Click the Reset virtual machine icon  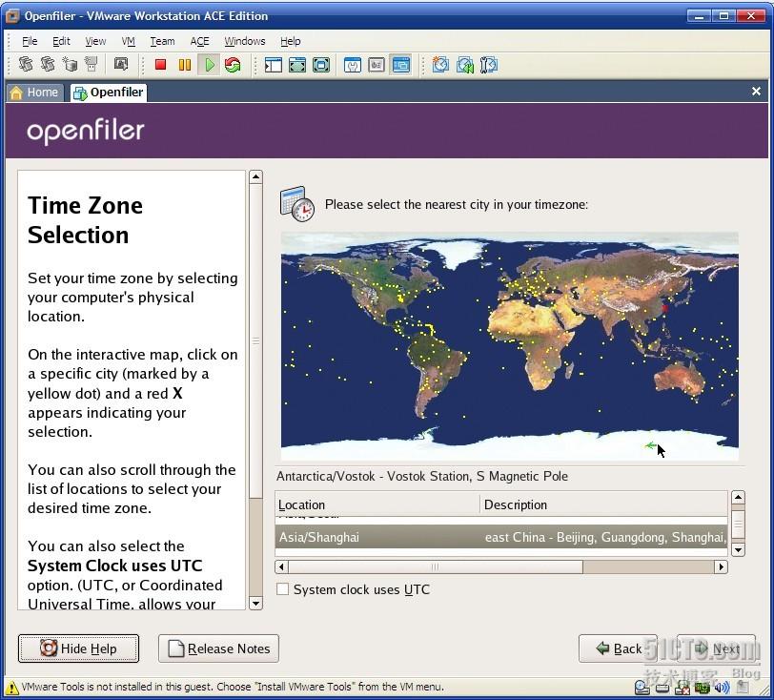pyautogui.click(x=233, y=65)
